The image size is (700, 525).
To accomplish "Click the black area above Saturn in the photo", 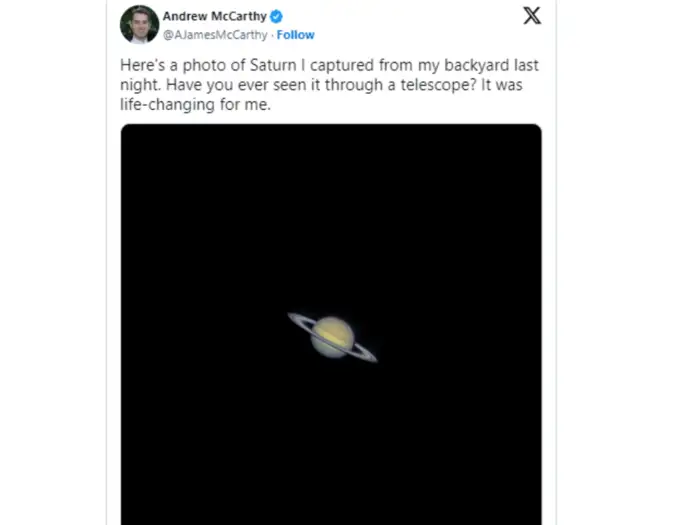I will (x=331, y=200).
